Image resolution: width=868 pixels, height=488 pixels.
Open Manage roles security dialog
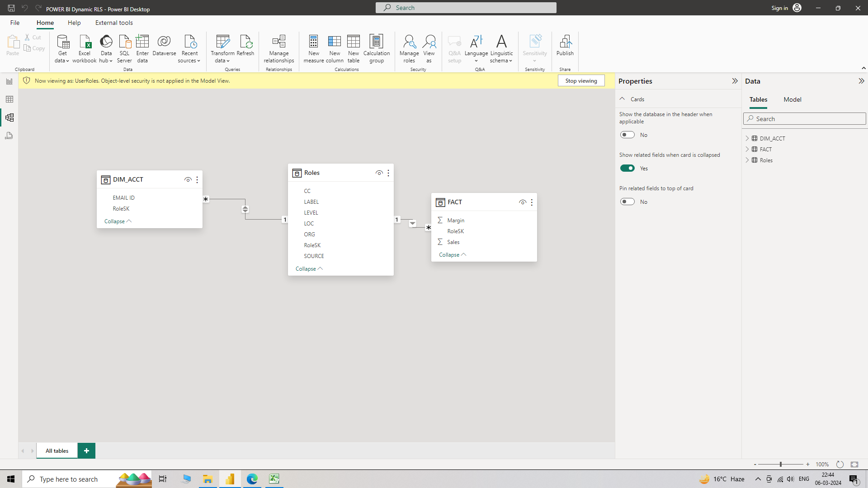(409, 49)
